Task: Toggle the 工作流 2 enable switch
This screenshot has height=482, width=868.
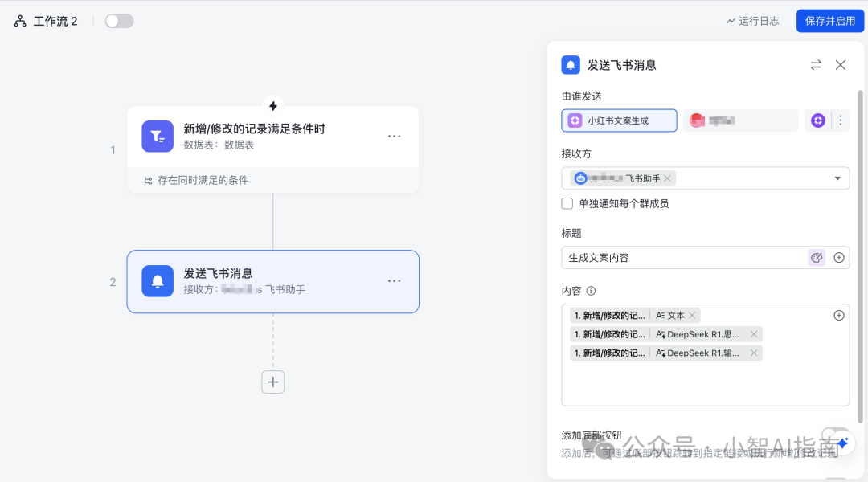Action: tap(119, 21)
